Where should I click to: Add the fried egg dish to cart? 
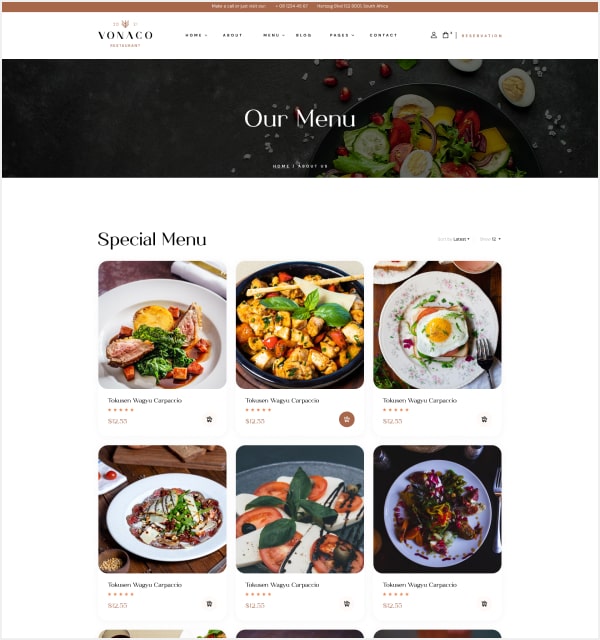point(484,419)
